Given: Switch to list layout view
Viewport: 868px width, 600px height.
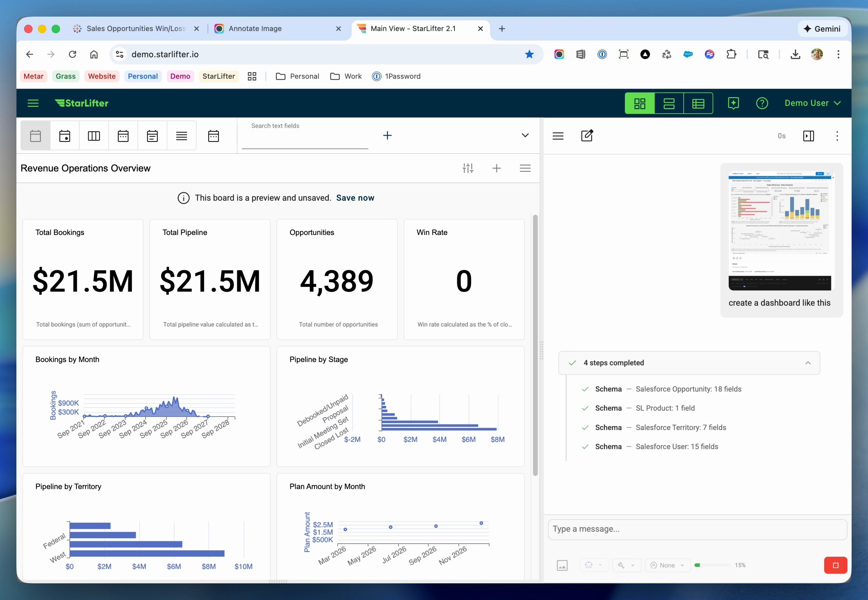Looking at the screenshot, I should click(x=669, y=103).
